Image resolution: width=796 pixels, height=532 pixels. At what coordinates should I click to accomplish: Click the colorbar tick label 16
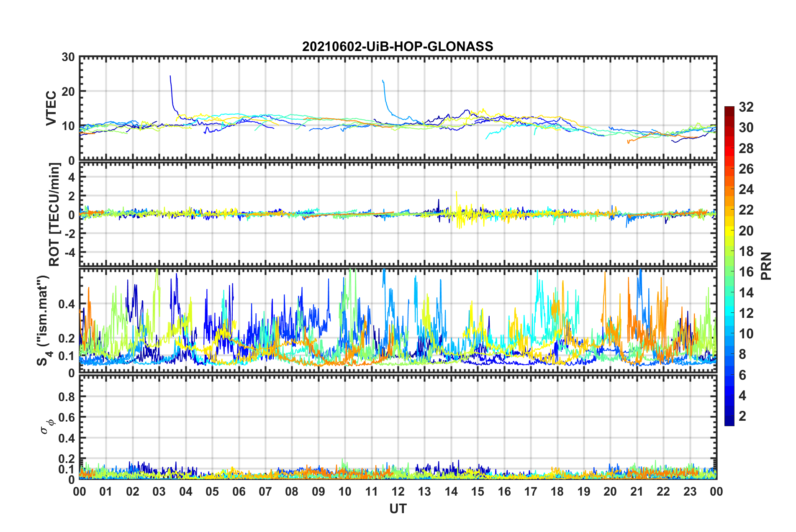click(x=746, y=272)
